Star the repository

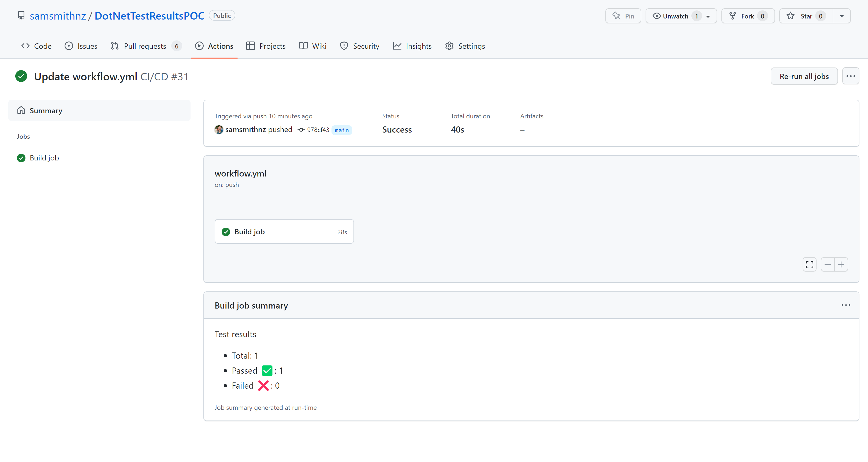click(806, 16)
